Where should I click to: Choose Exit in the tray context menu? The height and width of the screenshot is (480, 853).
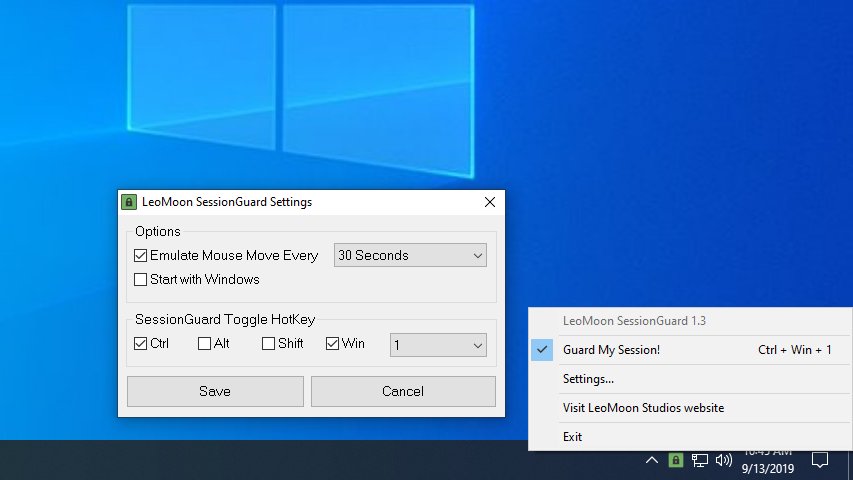pyautogui.click(x=572, y=437)
